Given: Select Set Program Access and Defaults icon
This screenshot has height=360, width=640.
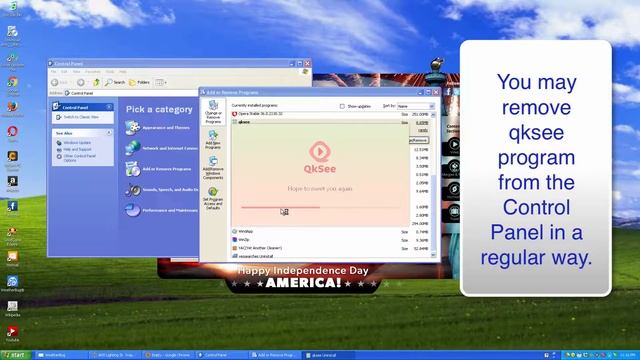Looking at the screenshot, I should coord(213,198).
